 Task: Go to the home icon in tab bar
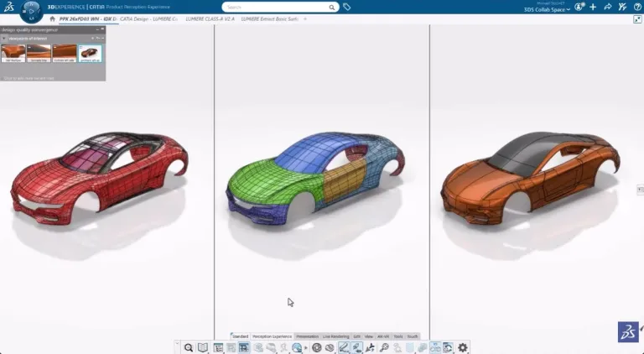pos(52,19)
